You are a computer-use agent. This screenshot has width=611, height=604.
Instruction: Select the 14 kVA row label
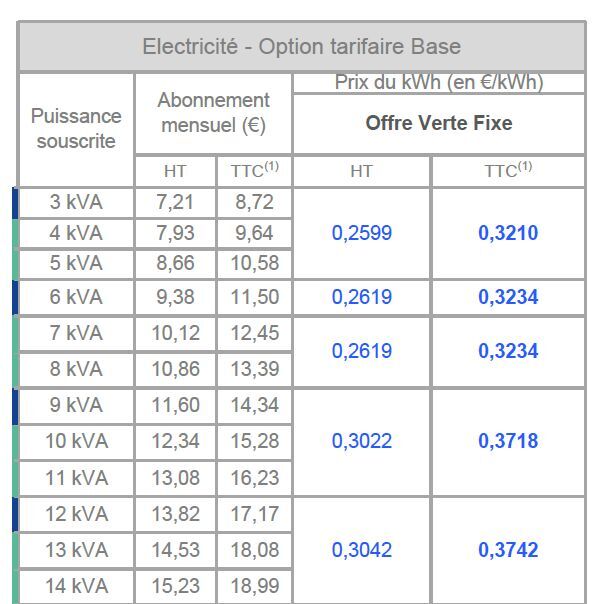[76, 586]
